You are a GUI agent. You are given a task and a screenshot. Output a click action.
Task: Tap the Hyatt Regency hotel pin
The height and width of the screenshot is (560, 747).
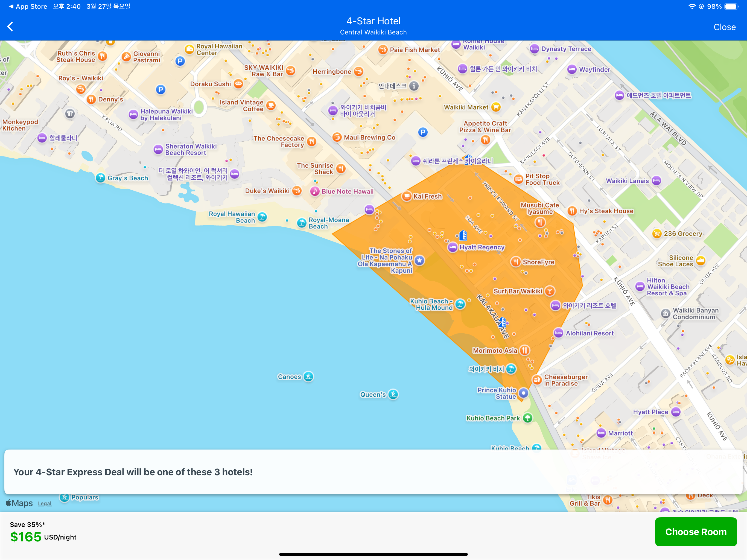tap(453, 247)
